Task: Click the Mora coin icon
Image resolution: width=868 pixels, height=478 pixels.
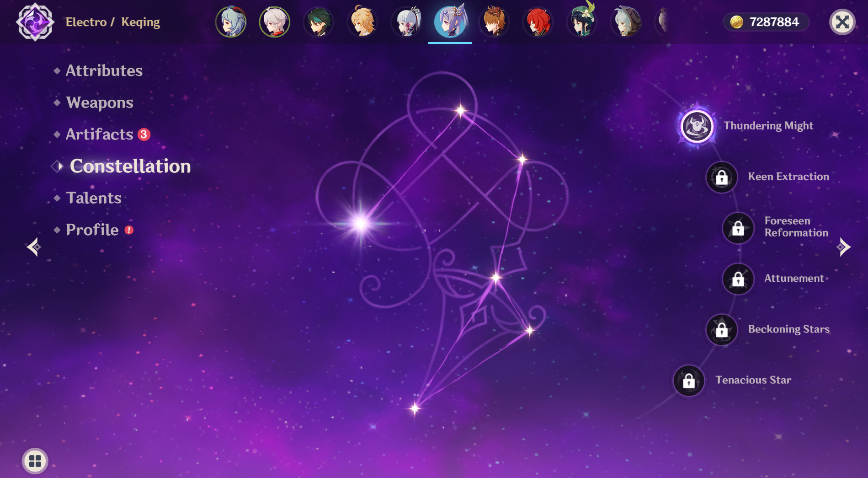Action: click(736, 22)
